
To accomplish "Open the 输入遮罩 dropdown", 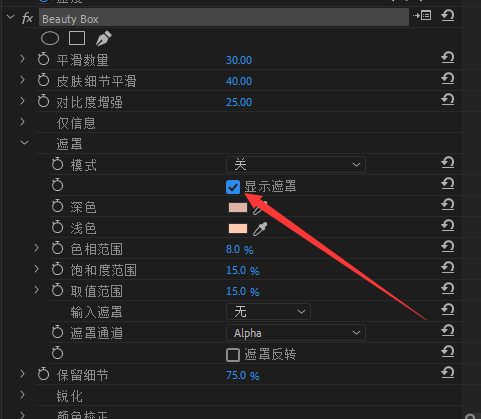I will point(268,312).
